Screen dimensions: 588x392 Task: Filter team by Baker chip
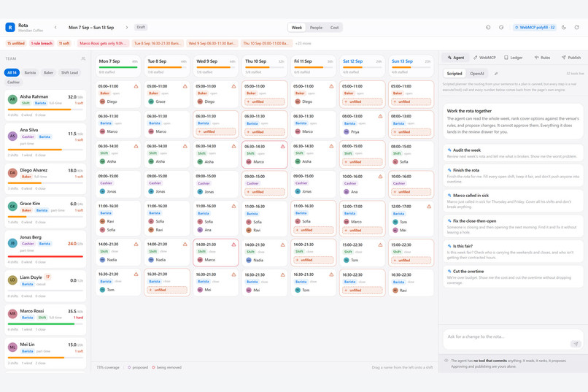coord(48,73)
